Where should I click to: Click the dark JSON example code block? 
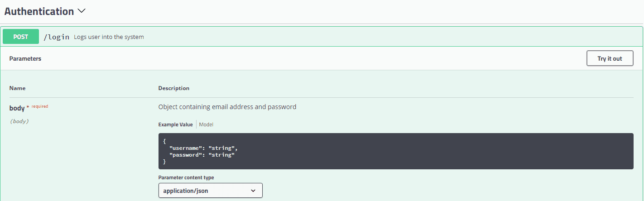click(396, 151)
